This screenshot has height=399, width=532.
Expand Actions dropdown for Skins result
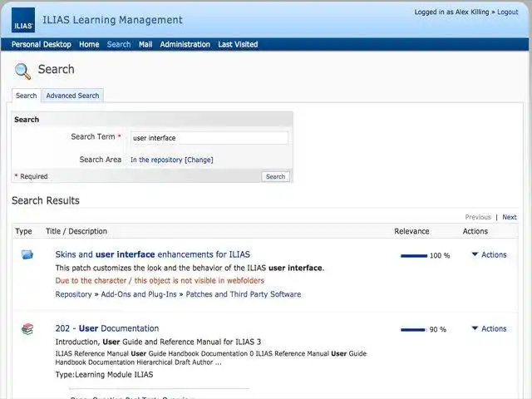489,255
